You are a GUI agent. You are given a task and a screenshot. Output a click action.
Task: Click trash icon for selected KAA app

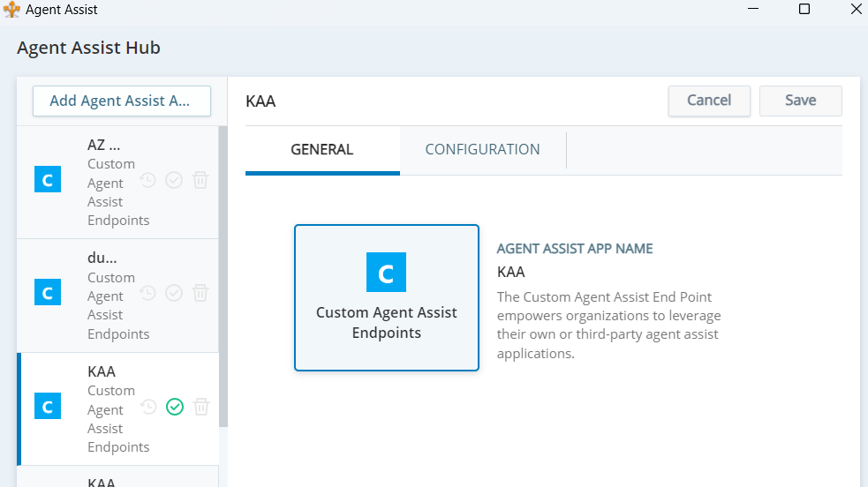pyautogui.click(x=200, y=407)
